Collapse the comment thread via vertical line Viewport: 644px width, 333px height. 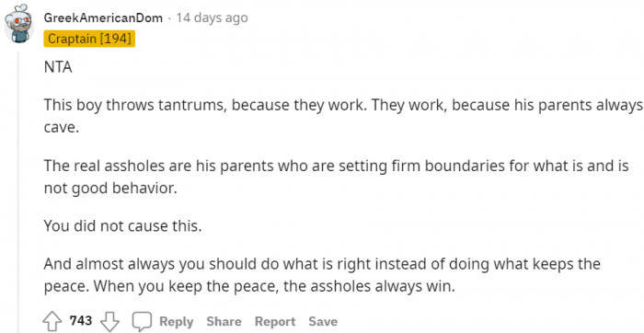[x=18, y=191]
